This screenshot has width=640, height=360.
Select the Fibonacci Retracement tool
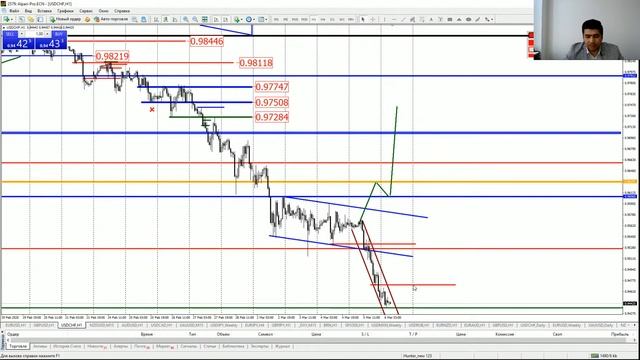(x=422, y=19)
